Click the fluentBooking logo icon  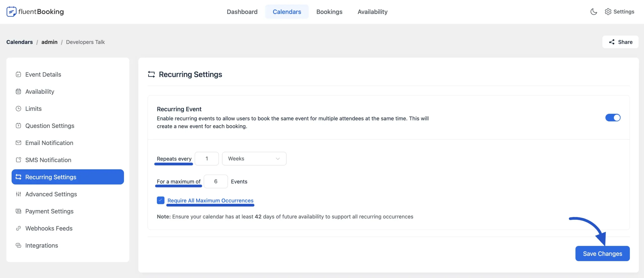11,12
